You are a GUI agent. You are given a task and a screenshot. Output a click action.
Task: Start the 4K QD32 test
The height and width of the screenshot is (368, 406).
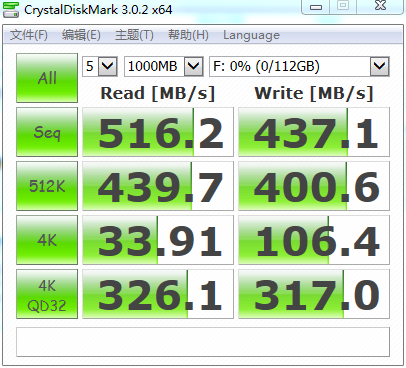(x=47, y=294)
